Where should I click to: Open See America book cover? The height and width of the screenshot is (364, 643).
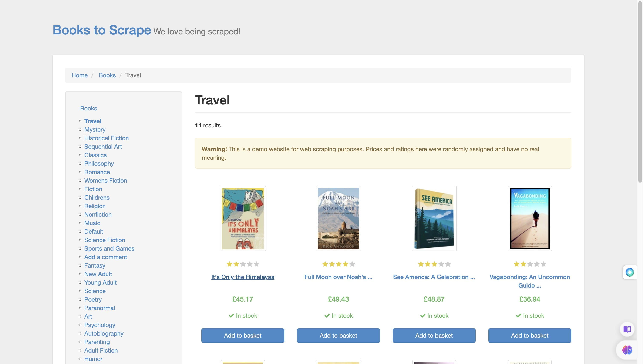click(434, 219)
